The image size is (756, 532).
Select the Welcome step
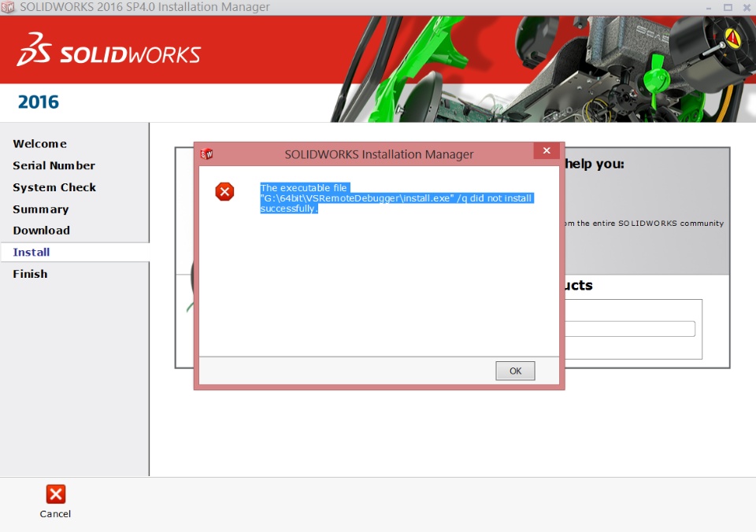coord(40,143)
